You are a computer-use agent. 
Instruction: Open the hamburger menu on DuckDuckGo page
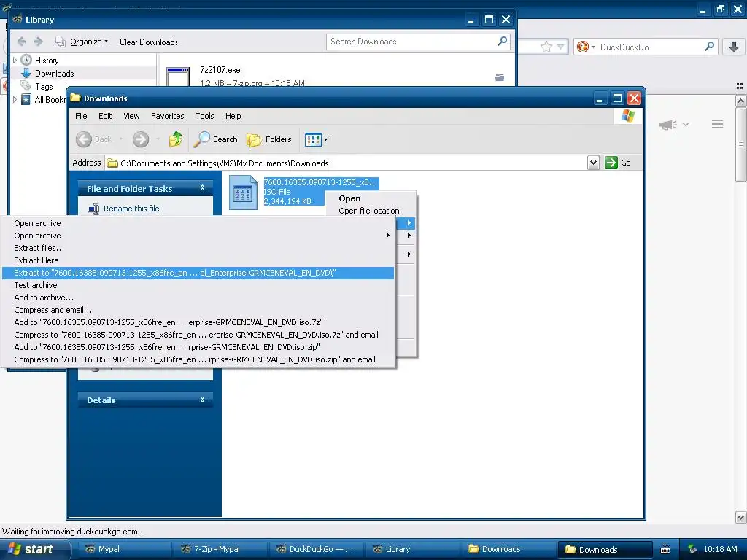tap(717, 124)
